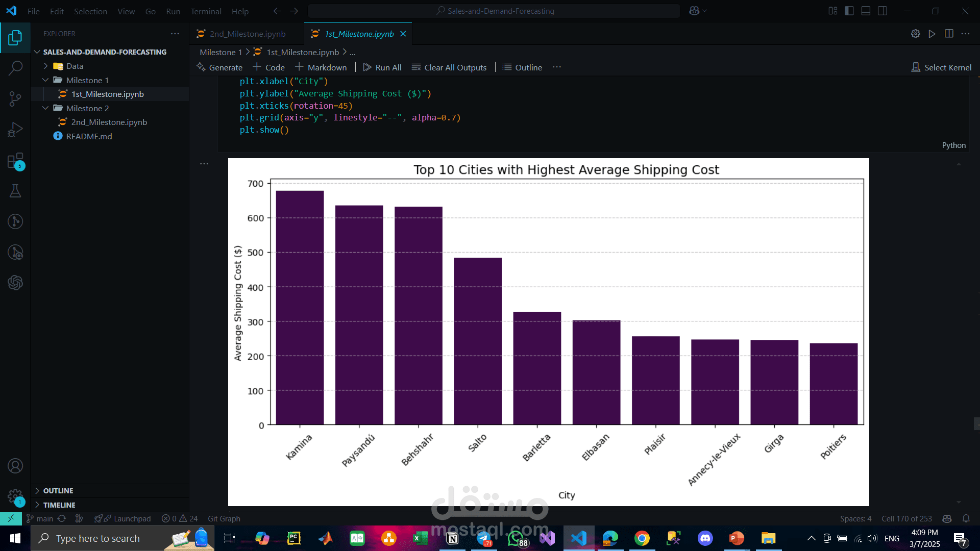Click Clear All Outputs button
Image resolution: width=980 pixels, height=551 pixels.
click(x=449, y=67)
